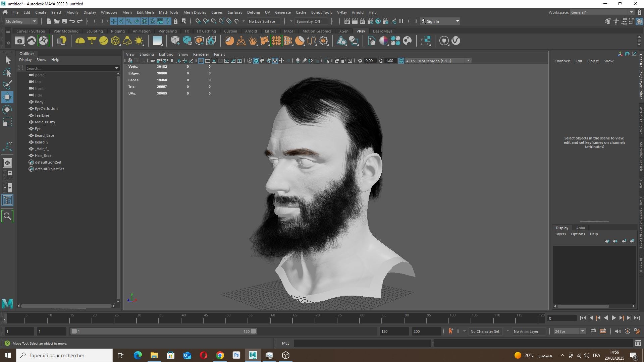The image size is (644, 362).
Task: Toggle playback loop mode
Action: tap(593, 331)
